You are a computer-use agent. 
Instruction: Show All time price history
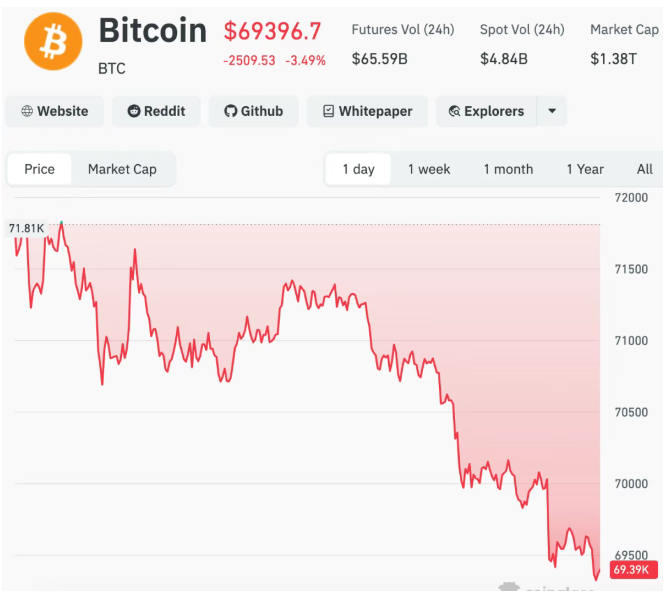645,169
